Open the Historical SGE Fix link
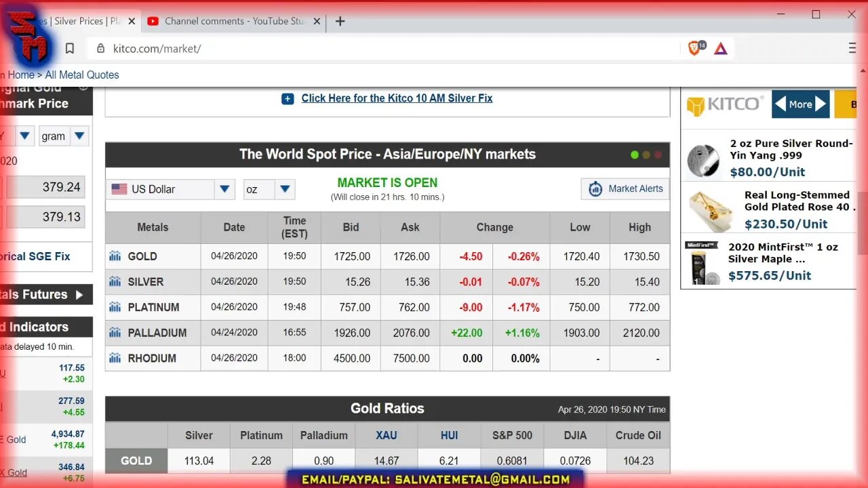This screenshot has height=488, width=868. click(x=34, y=256)
